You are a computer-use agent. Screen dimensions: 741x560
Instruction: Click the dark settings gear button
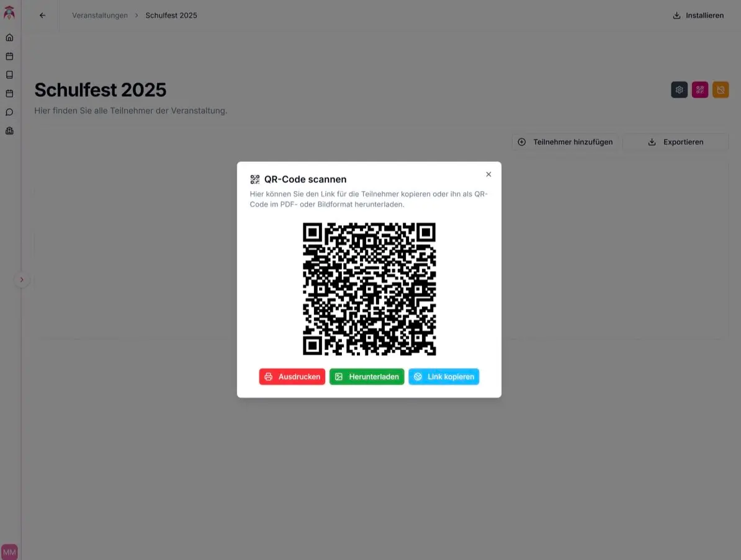click(679, 90)
